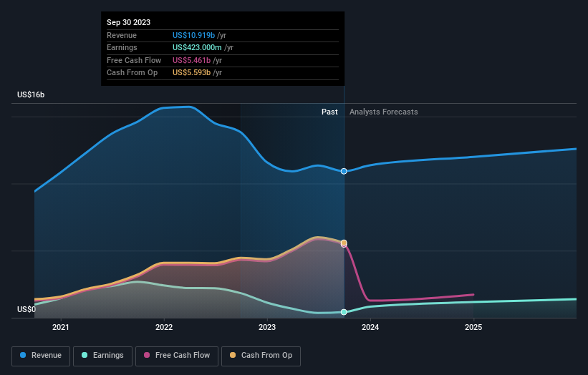The height and width of the screenshot is (375, 588).
Task: Click the 2021 x-axis label
Action: click(x=61, y=328)
